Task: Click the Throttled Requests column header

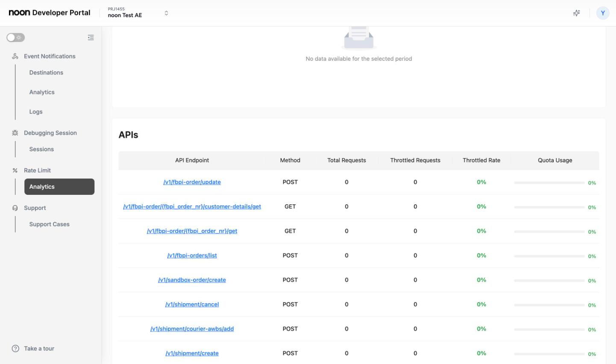Action: tap(415, 160)
